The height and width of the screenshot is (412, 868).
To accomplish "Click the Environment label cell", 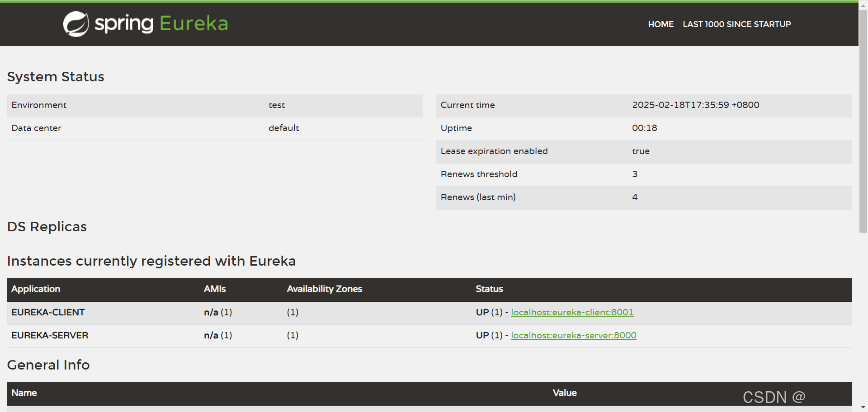I will [x=39, y=105].
